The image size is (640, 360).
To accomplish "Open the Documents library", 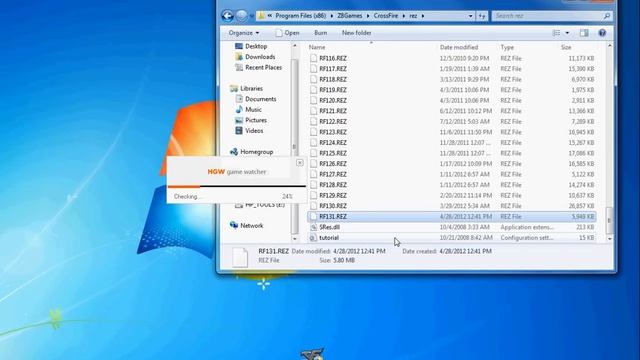I will pyautogui.click(x=256, y=99).
